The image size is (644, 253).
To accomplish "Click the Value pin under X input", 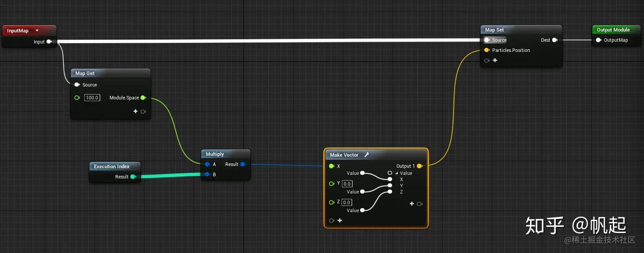I will tap(362, 173).
